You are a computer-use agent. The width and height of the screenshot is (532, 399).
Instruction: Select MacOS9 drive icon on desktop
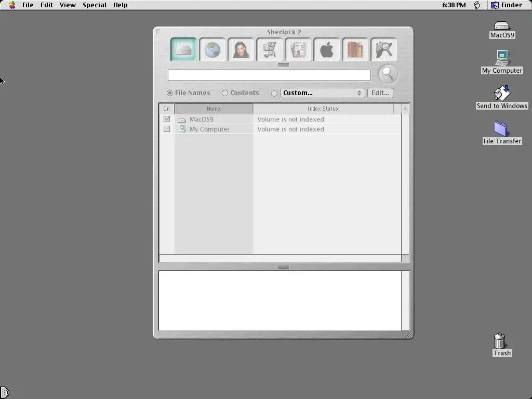tap(502, 26)
